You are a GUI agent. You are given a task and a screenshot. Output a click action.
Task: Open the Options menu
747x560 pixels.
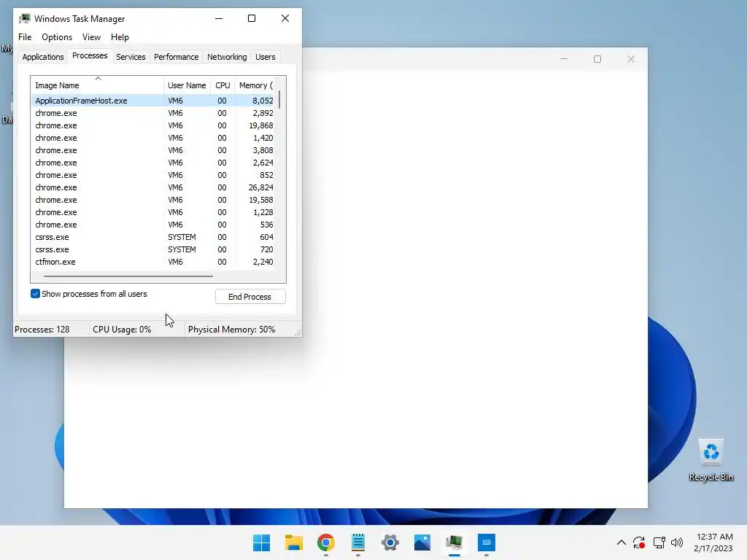pyautogui.click(x=57, y=37)
